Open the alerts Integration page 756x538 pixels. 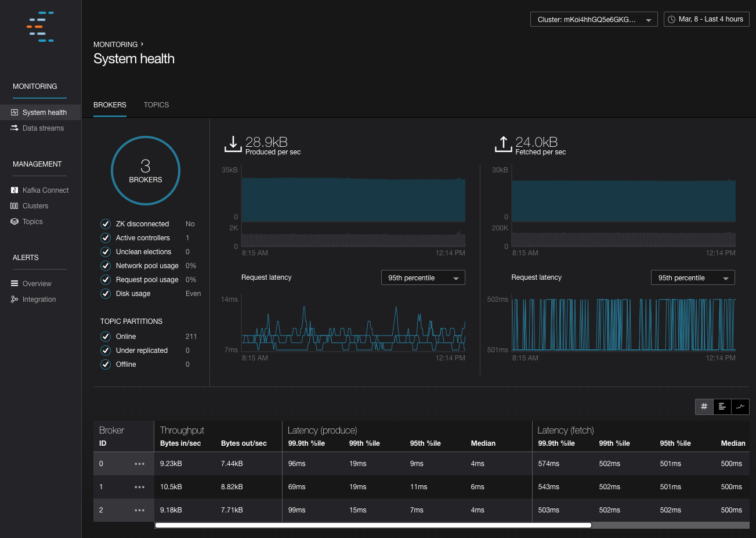(39, 299)
